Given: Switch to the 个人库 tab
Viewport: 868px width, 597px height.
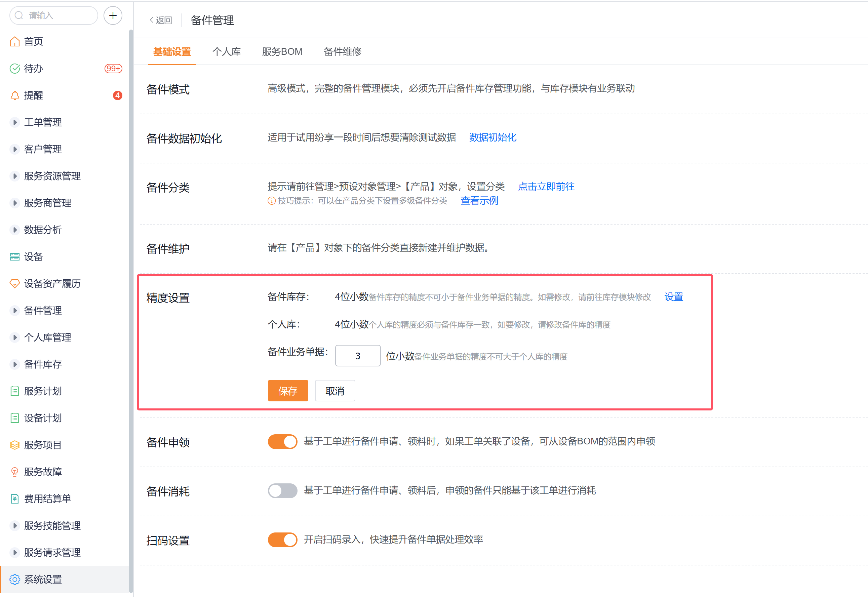Looking at the screenshot, I should pyautogui.click(x=226, y=52).
